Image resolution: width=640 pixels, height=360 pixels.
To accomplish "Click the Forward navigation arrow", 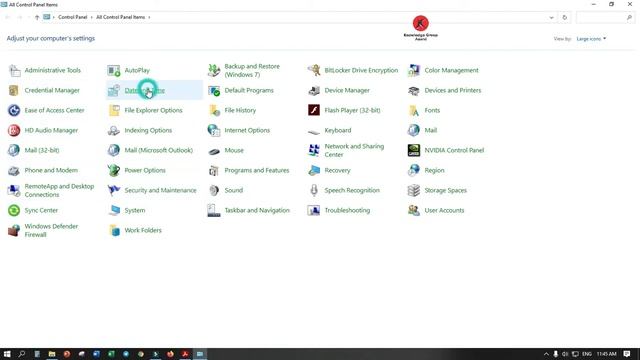I will (20, 17).
